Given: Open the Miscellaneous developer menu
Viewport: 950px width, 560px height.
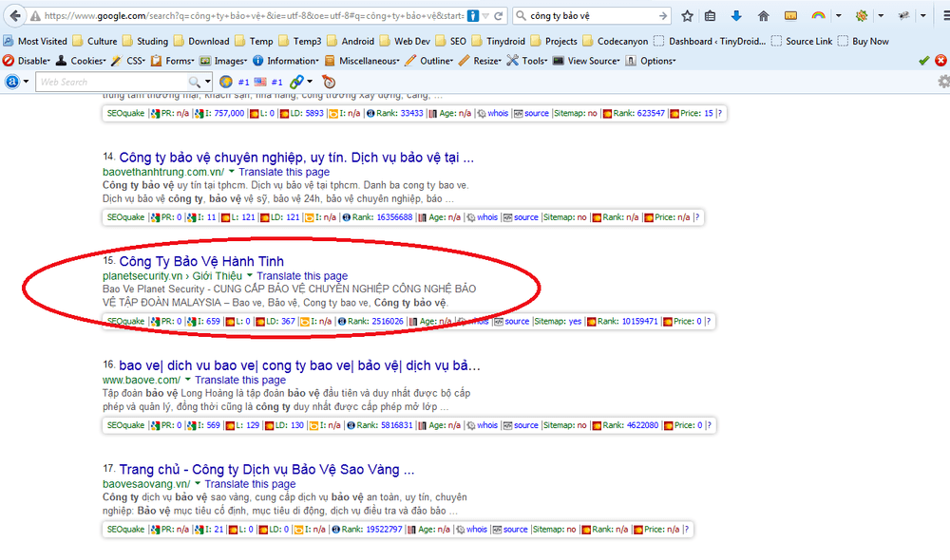Looking at the screenshot, I should coord(362,61).
